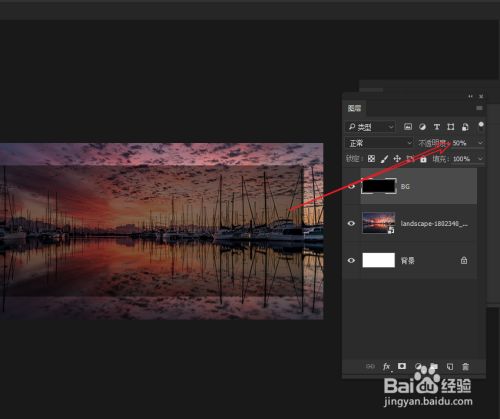Add a layer style via fx icon

pyautogui.click(x=387, y=367)
